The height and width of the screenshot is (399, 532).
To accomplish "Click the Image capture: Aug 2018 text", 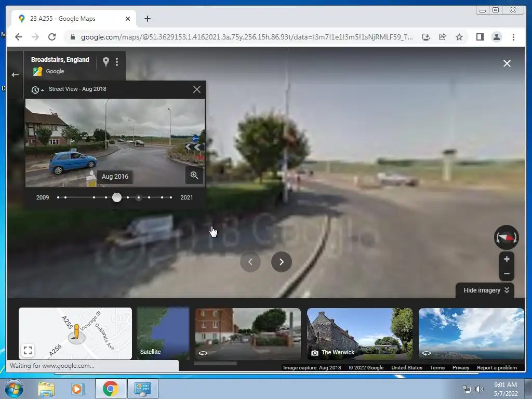I will [x=312, y=367].
